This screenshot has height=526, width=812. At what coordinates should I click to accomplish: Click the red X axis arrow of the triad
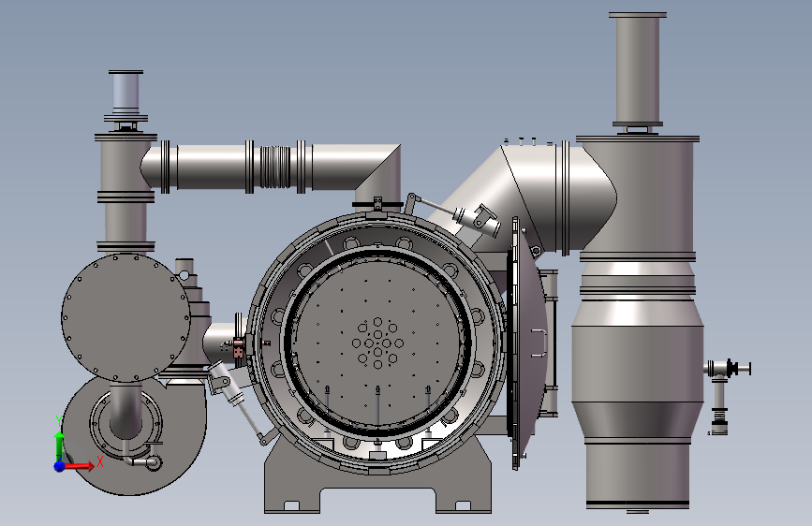click(x=80, y=466)
